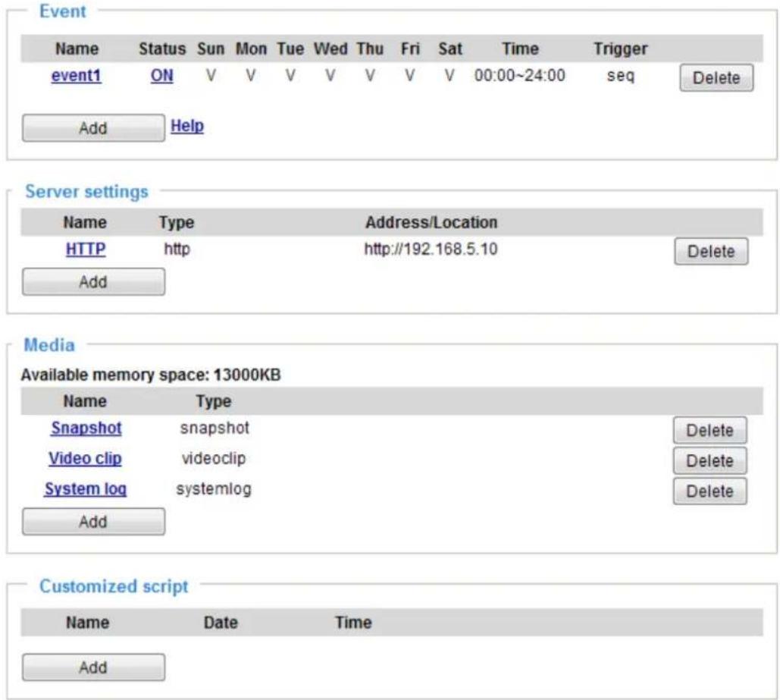Open the Help link
This screenshot has width=780, height=700.
(x=187, y=126)
